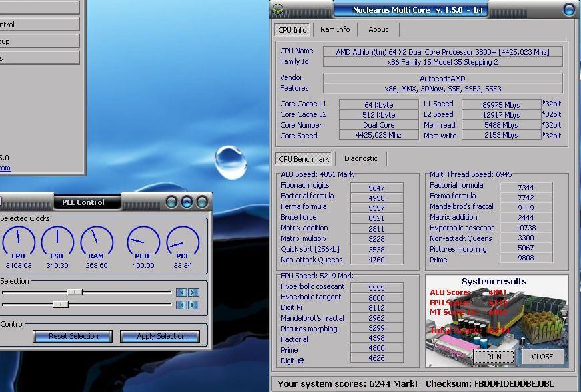Image resolution: width=581 pixels, height=392 pixels.
Task: Click the PLL Control window title
Action: pos(83,202)
